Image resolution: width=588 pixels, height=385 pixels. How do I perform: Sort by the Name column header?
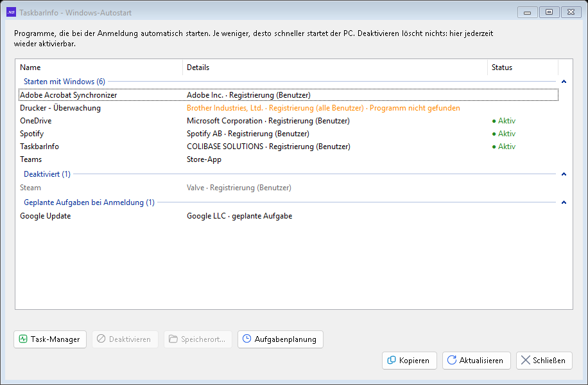pos(99,67)
